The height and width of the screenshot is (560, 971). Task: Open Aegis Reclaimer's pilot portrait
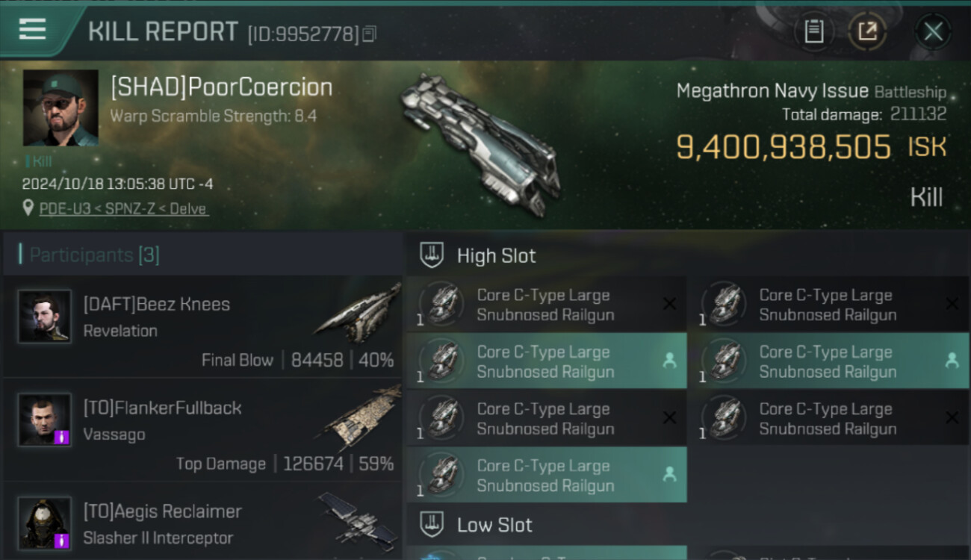(45, 523)
